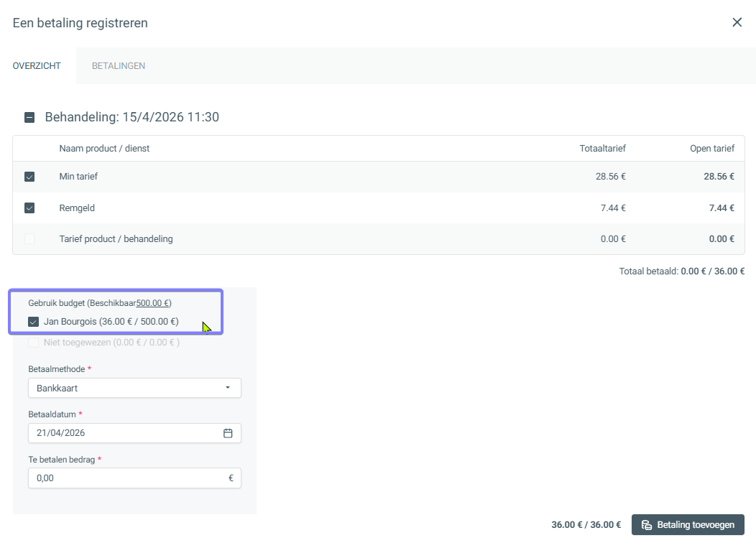
Task: Focus the Betaaldatum date field
Action: click(x=122, y=433)
